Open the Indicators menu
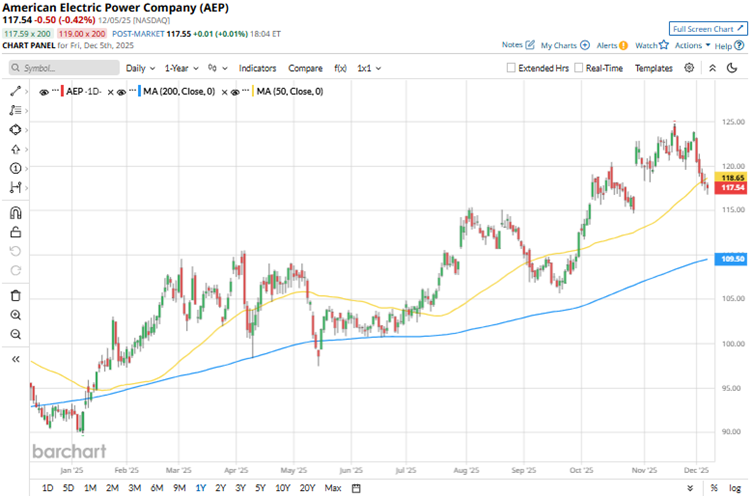 258,68
